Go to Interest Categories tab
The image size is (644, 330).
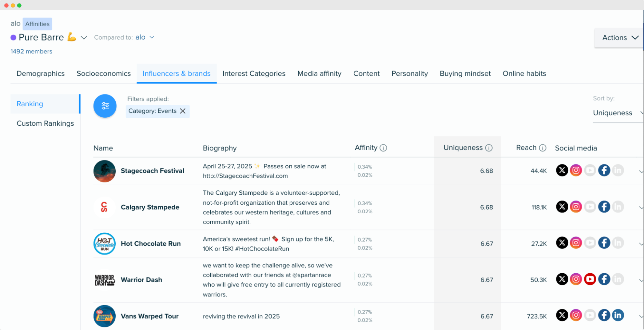click(x=254, y=73)
